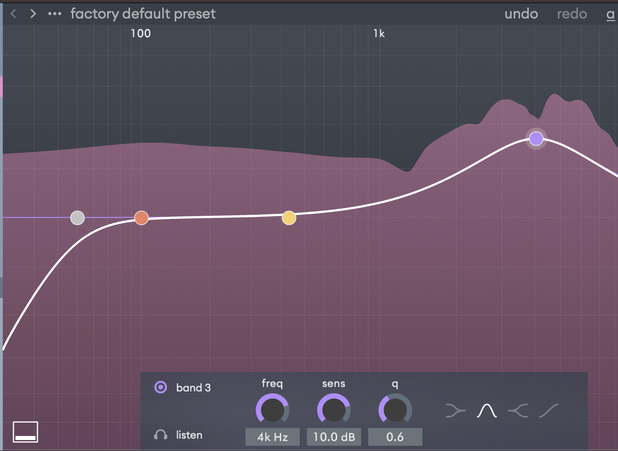Select the low shelf filter shape icon
The height and width of the screenshot is (451, 618).
456,411
